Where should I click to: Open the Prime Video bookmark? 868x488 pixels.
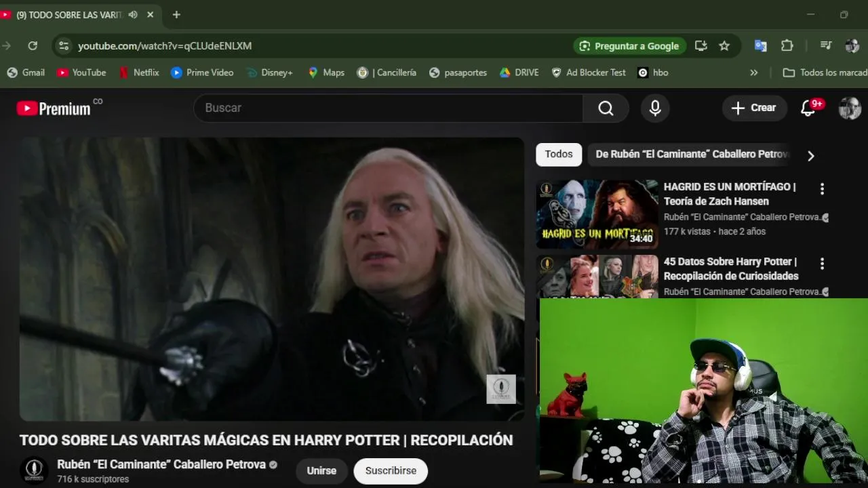pos(202,73)
